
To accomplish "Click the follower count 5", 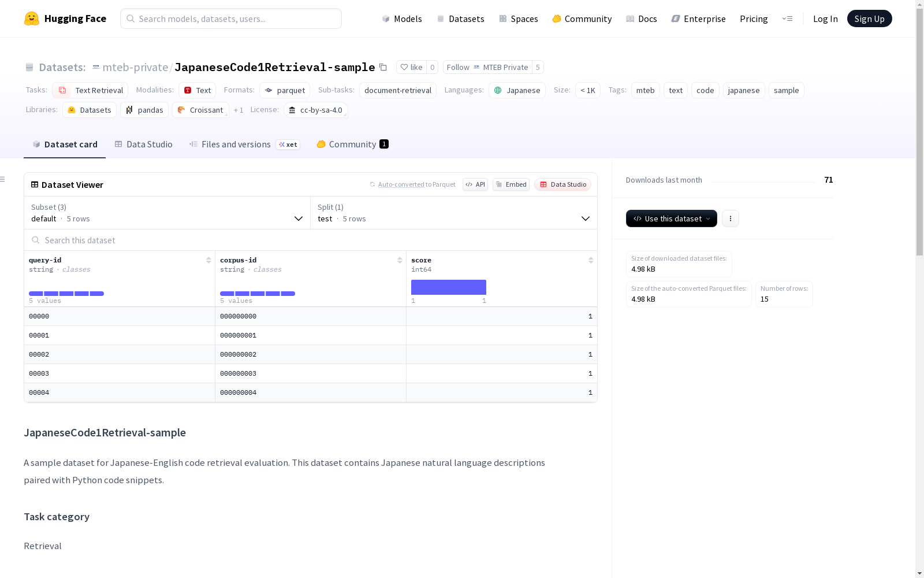I will [538, 67].
